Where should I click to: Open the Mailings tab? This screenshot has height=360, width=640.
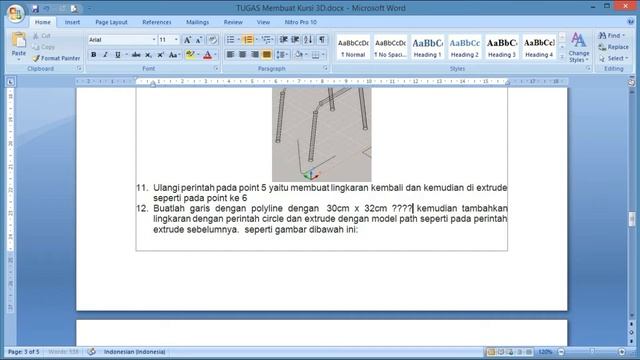pos(198,22)
